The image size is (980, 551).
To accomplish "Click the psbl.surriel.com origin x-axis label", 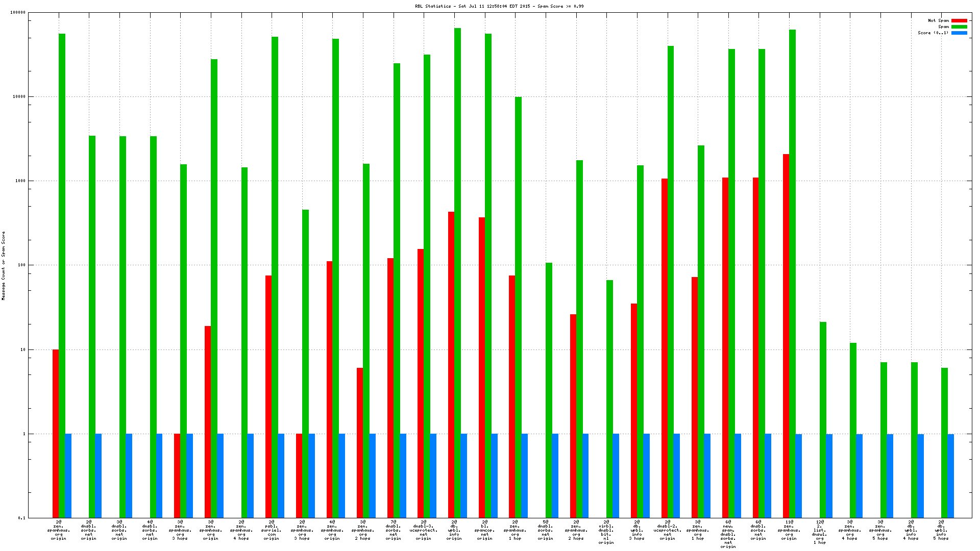I will (x=272, y=530).
